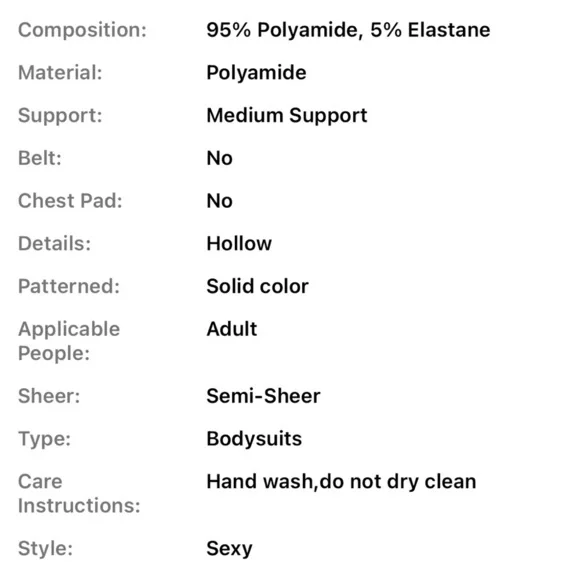Select the No value beside Belt
This screenshot has height=580, width=580.
tap(219, 158)
